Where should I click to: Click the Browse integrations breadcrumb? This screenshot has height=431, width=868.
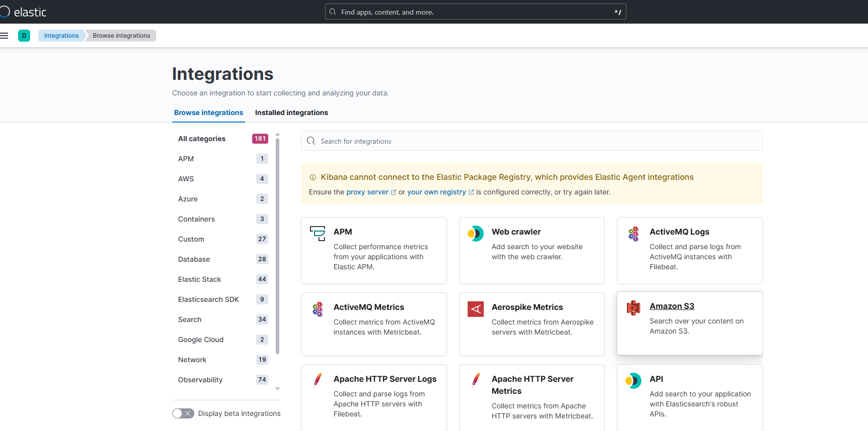[x=122, y=36]
